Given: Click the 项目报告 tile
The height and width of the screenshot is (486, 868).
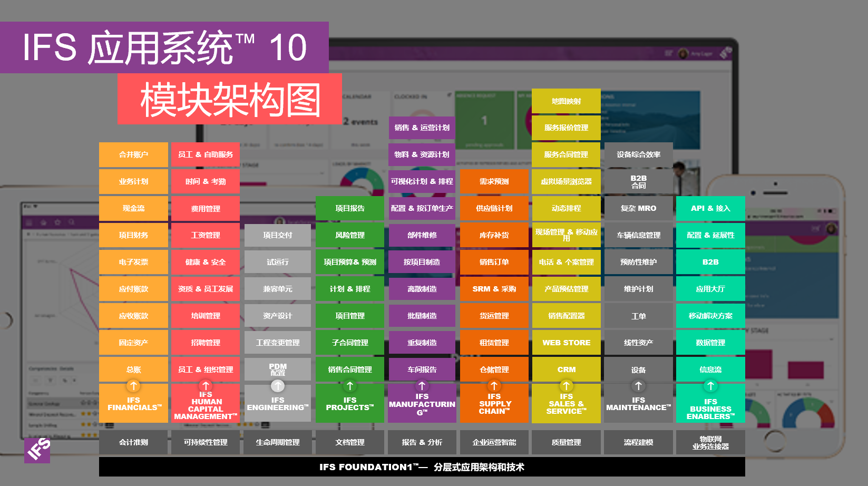Looking at the screenshot, I should (350, 208).
